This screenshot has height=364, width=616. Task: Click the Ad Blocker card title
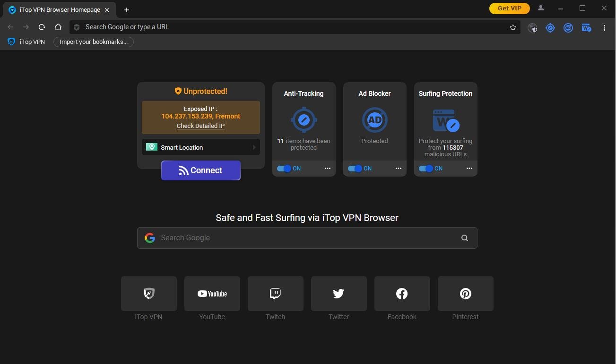(x=374, y=93)
